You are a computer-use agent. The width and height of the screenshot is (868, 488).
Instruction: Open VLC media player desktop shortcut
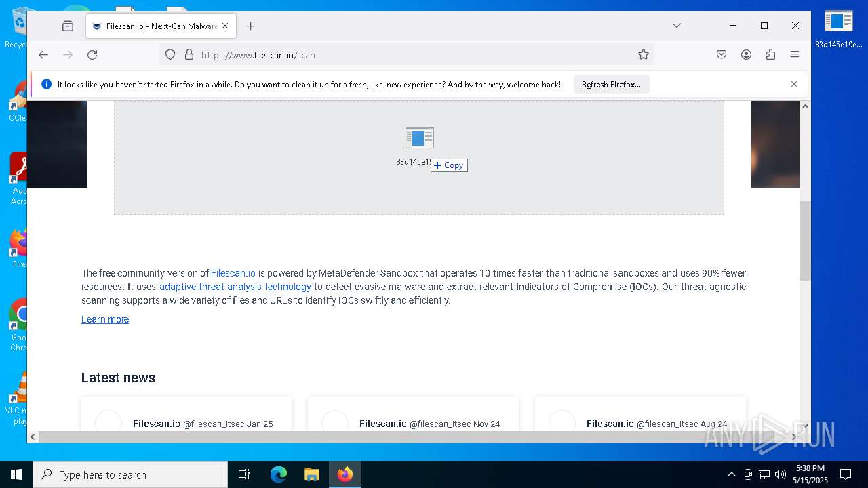(x=16, y=397)
